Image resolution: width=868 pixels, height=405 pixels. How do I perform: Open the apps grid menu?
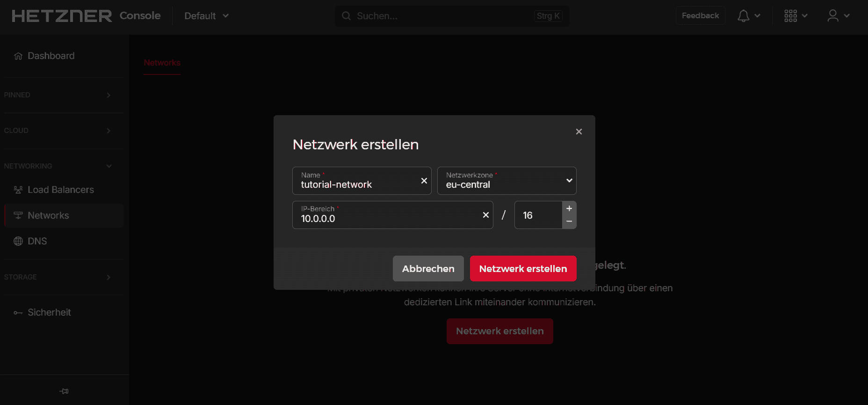tap(790, 16)
